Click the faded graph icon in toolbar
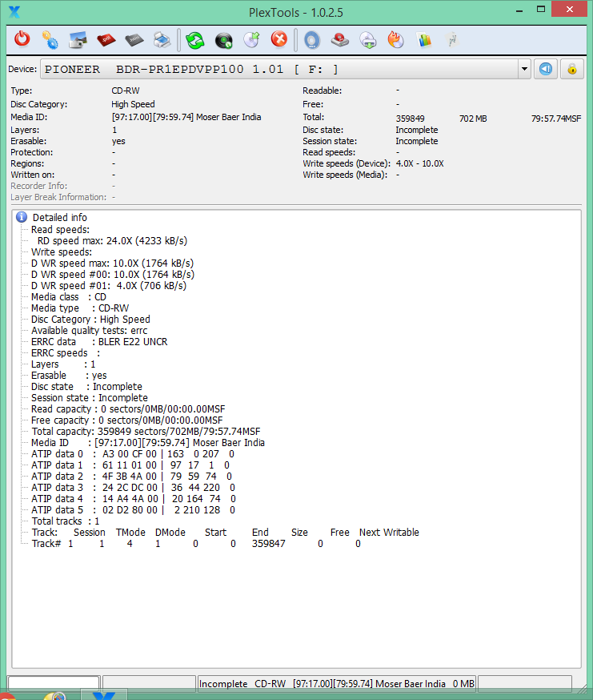This screenshot has width=593, height=700. click(x=452, y=40)
